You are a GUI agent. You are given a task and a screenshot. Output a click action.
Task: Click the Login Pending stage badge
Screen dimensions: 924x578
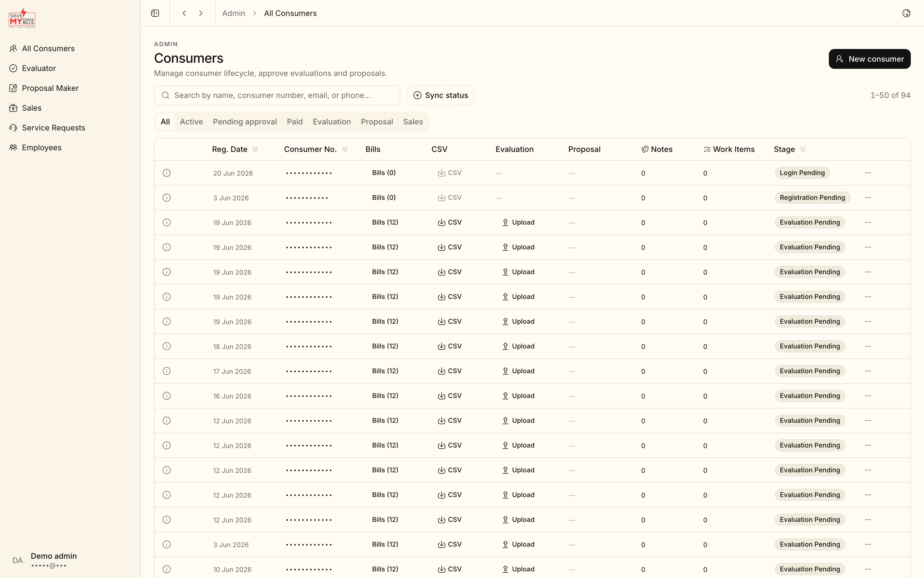click(802, 173)
